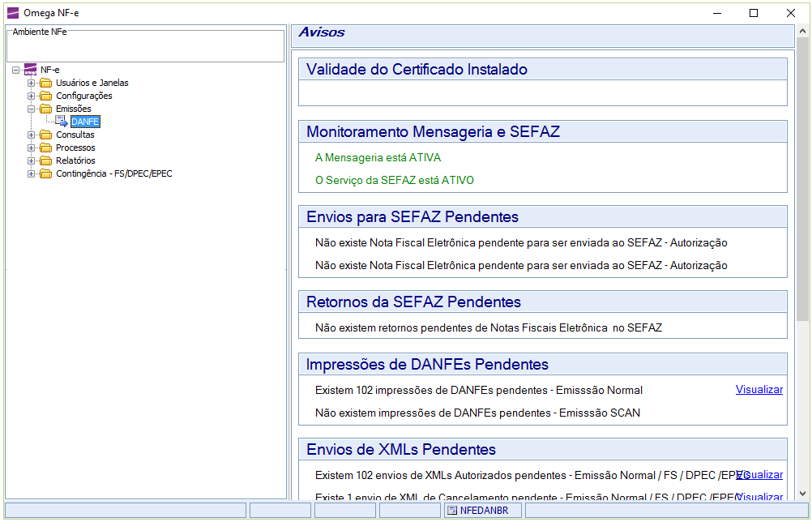
Task: Click the Omega NF-e title bar icon
Action: 12,12
